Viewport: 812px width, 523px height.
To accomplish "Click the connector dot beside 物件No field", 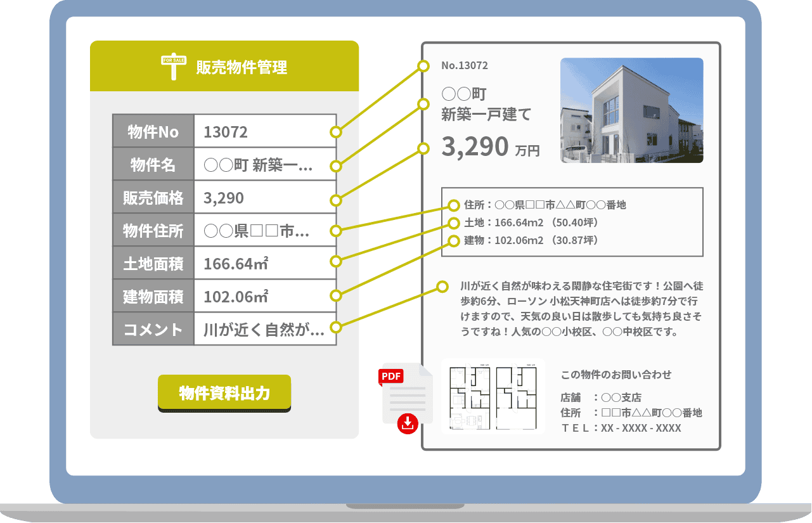I will (x=336, y=132).
